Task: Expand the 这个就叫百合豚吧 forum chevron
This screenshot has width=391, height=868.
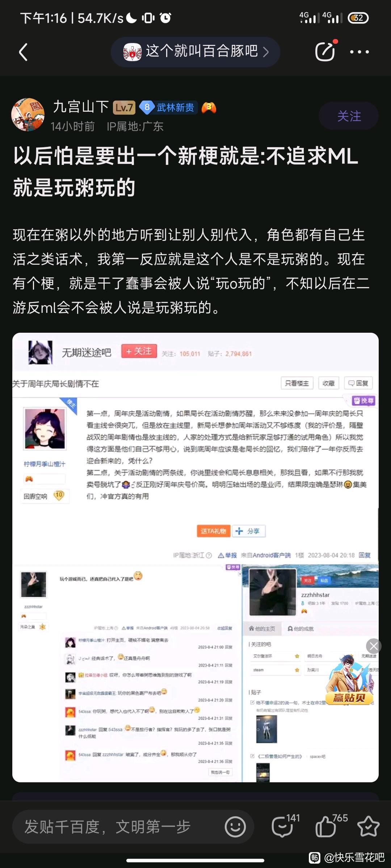Action: point(266,52)
